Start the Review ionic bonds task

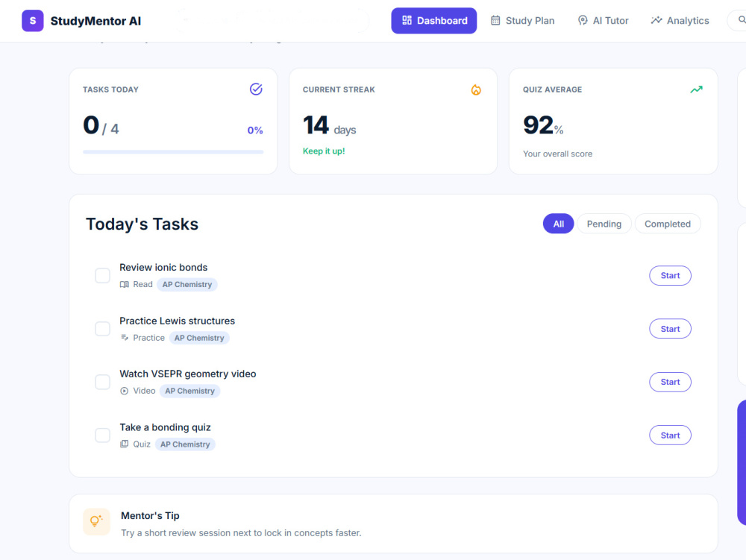(670, 276)
